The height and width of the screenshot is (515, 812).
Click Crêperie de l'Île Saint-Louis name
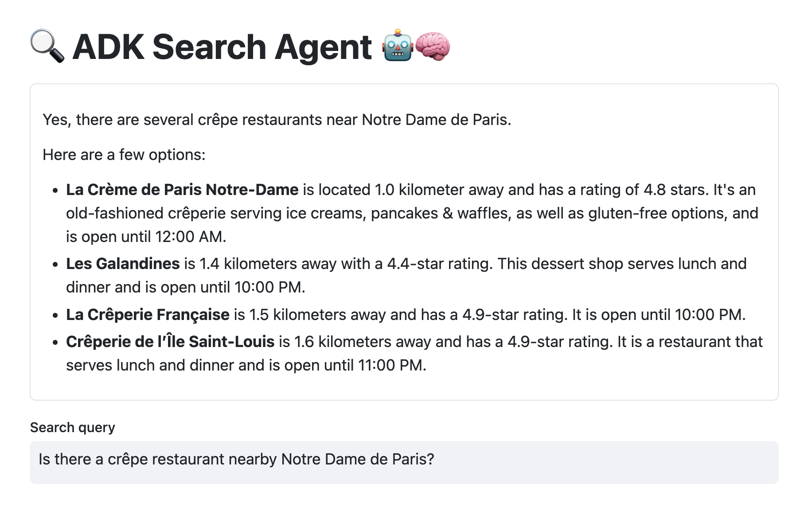170,342
